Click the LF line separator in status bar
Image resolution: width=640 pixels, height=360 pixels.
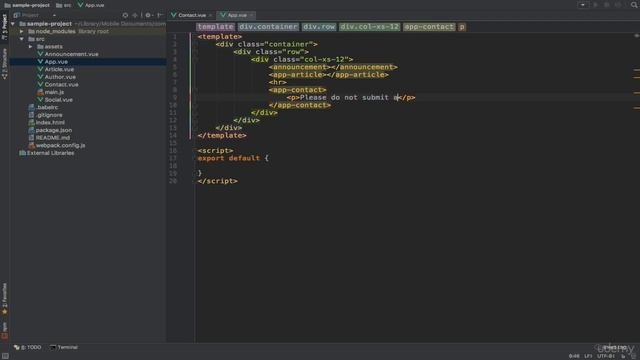[x=588, y=356]
